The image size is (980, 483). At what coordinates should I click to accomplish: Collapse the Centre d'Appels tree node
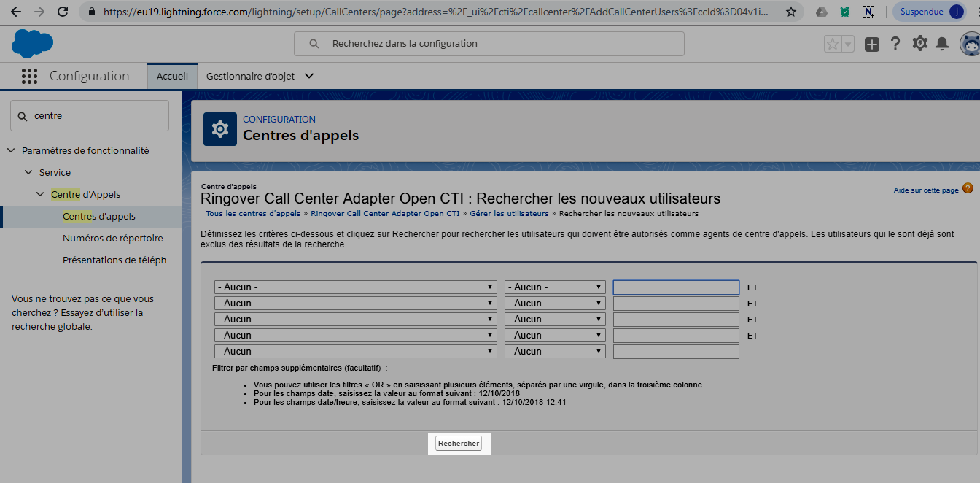tap(40, 194)
